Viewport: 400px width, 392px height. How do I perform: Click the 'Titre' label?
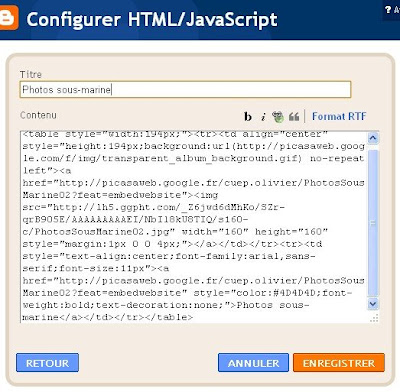pos(31,74)
